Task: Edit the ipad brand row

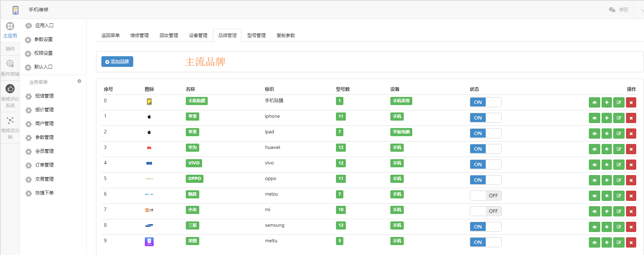Action: (x=619, y=134)
